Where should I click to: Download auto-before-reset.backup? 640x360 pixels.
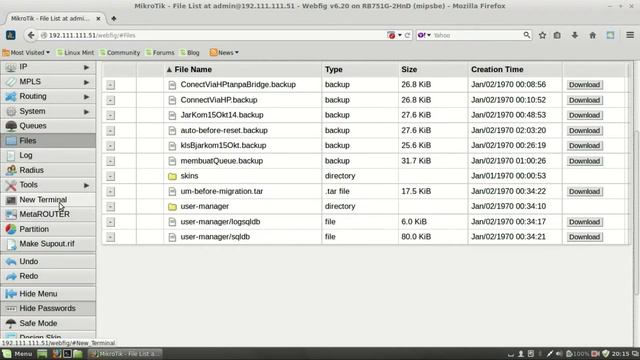point(584,131)
